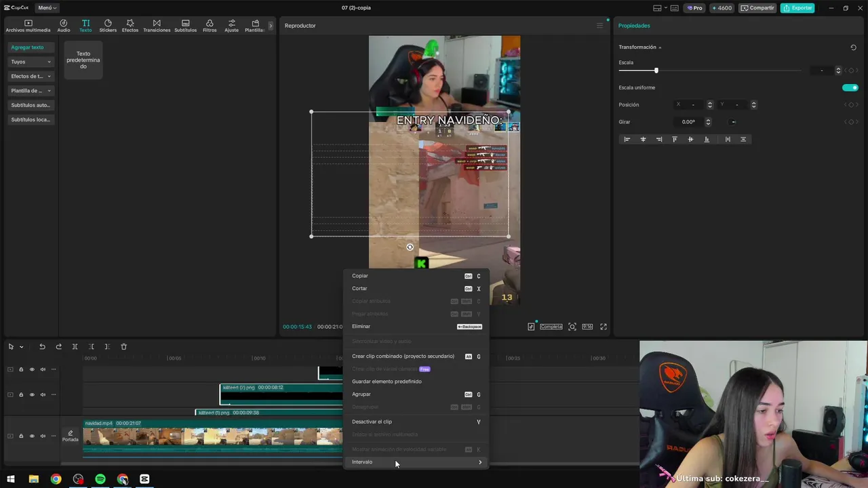
Task: Choose Guardar elemento predefinido
Action: (416, 382)
